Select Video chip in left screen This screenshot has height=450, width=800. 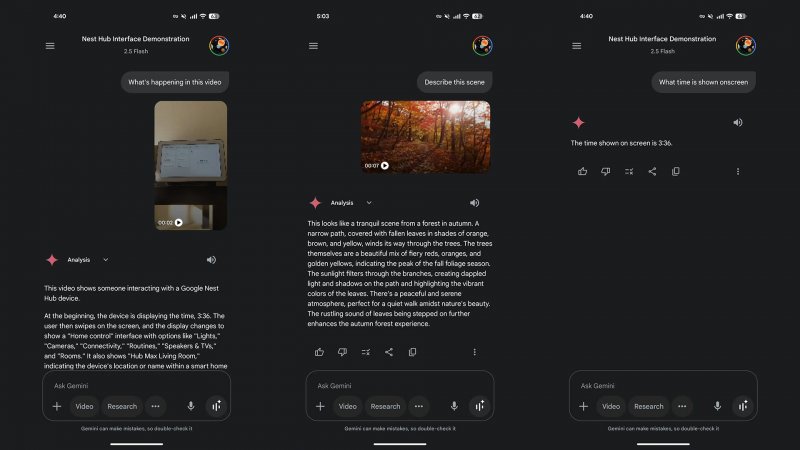(84, 407)
